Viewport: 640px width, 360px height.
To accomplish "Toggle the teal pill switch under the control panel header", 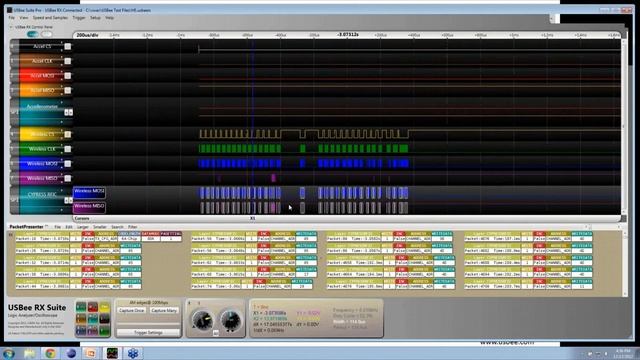I will (x=33, y=34).
